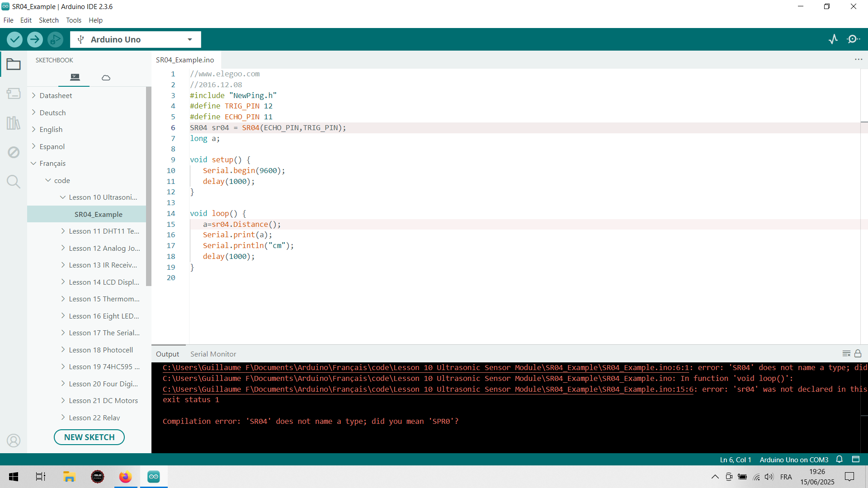The image size is (868, 488).
Task: Open the sidebar Debug panel icon
Action: (x=14, y=152)
